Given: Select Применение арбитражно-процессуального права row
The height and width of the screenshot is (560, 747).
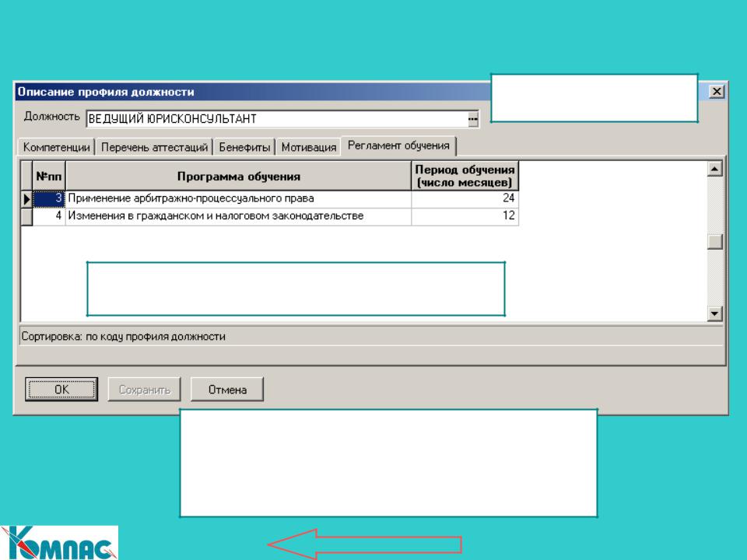Looking at the screenshot, I should tap(238, 198).
